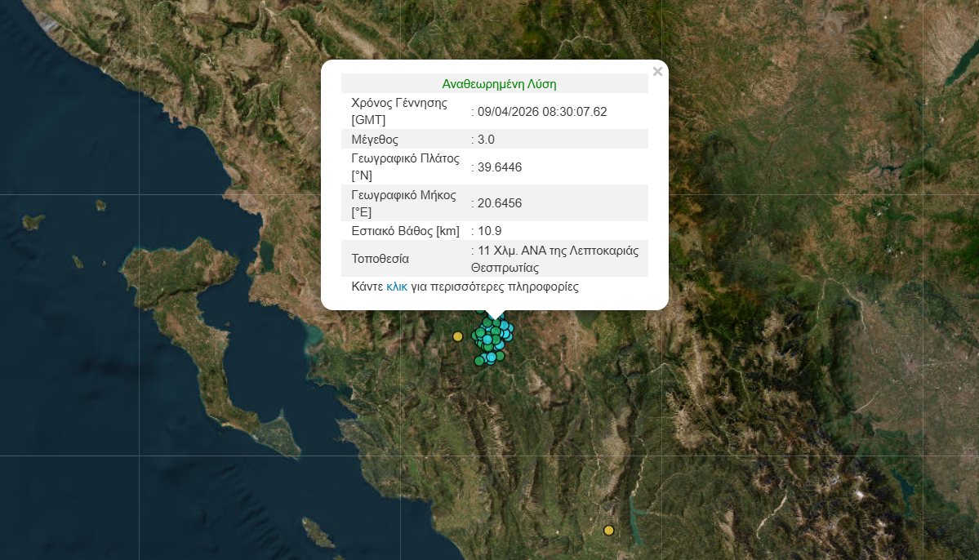
Task: Click the "Αναθεωρημένη Λύση" popup header
Action: pyautogui.click(x=499, y=84)
